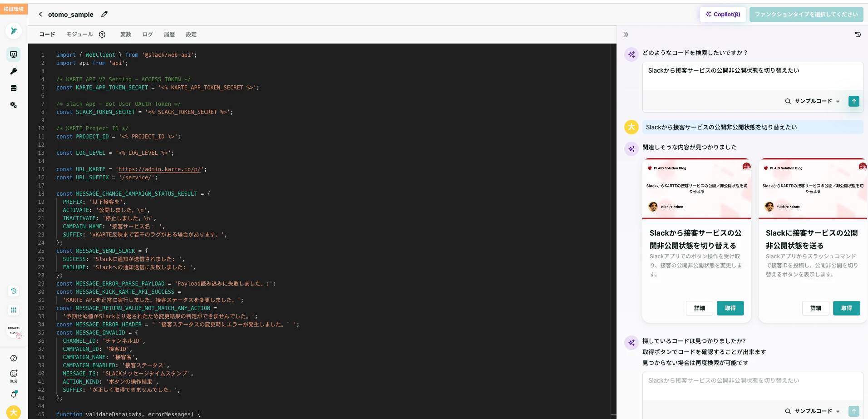Screen dimensions: 868x419
Task: Click code line 'const SLACK_TOKEN_SECRET'
Action: (144, 112)
